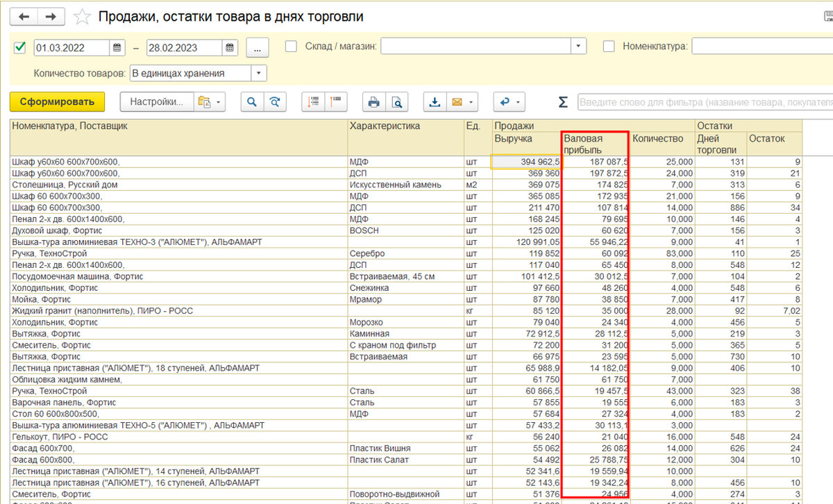This screenshot has width=833, height=504.
Task: Click the Валовая прибыль column header
Action: pos(596,144)
